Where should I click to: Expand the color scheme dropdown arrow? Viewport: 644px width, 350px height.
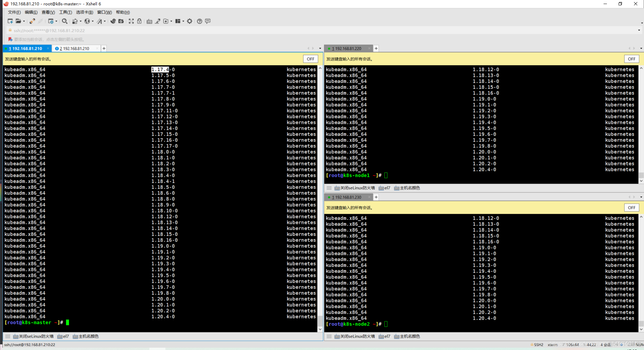point(81,21)
